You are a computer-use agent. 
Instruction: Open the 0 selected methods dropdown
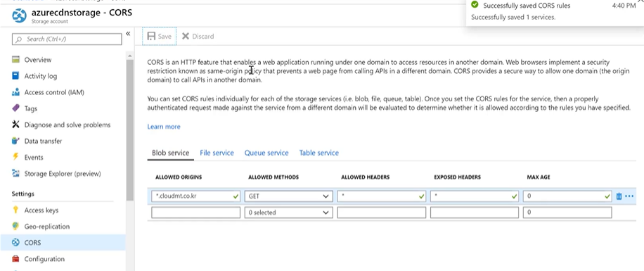pyautogui.click(x=288, y=213)
